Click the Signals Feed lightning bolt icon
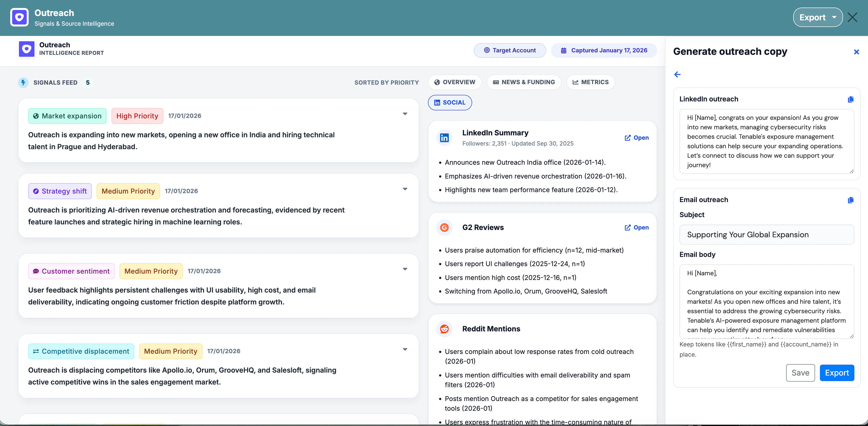868x426 pixels. click(x=23, y=82)
